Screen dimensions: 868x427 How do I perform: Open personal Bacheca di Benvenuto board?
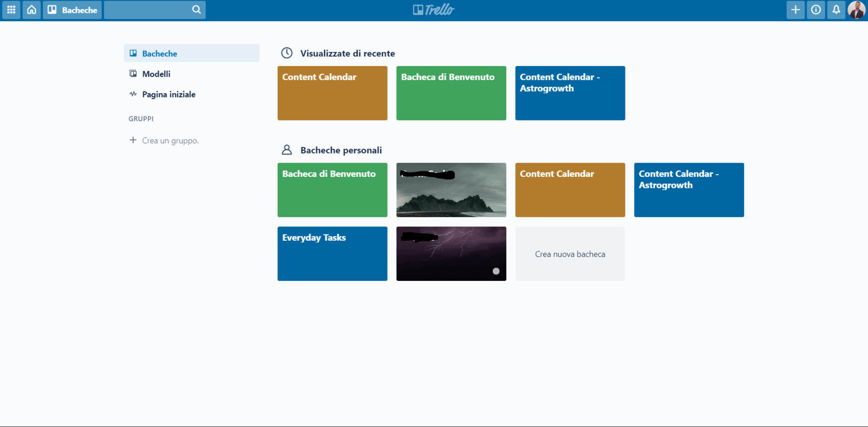pos(332,189)
